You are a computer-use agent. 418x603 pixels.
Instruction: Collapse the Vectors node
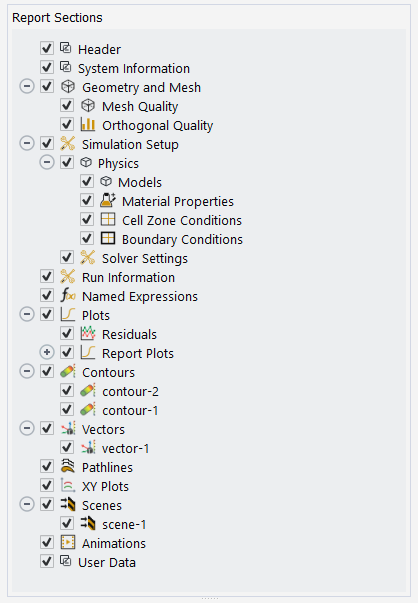coord(27,428)
